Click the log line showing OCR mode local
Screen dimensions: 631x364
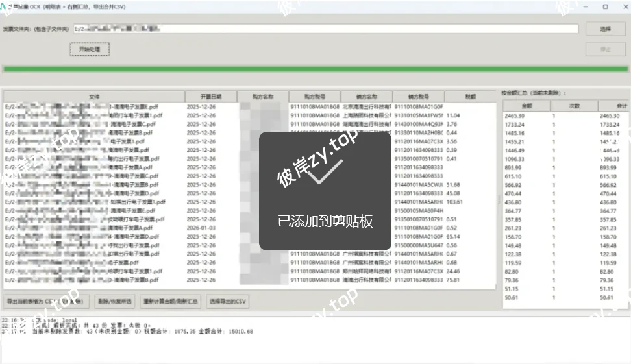(39, 320)
